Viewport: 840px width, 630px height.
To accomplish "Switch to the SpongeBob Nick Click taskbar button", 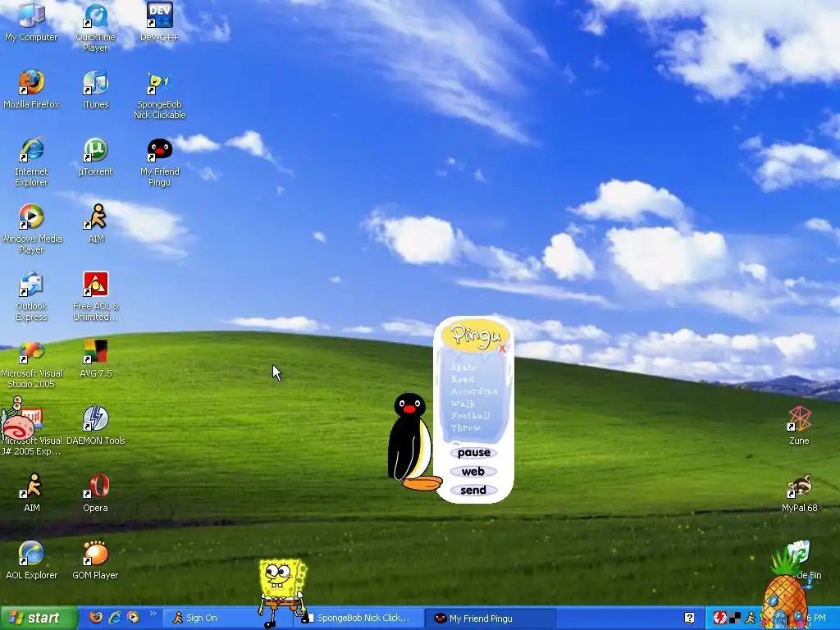I will tap(358, 618).
